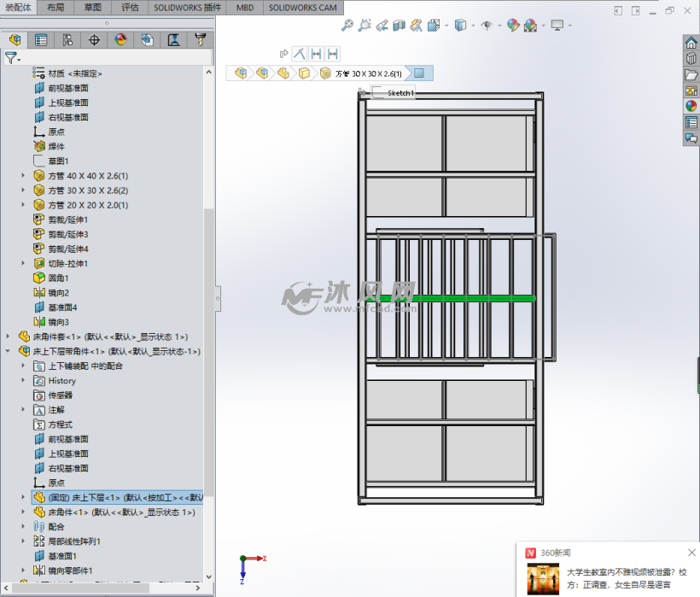Screen dimensions: 700x597
Task: Click the Display Style cube icon
Action: [x=460, y=25]
